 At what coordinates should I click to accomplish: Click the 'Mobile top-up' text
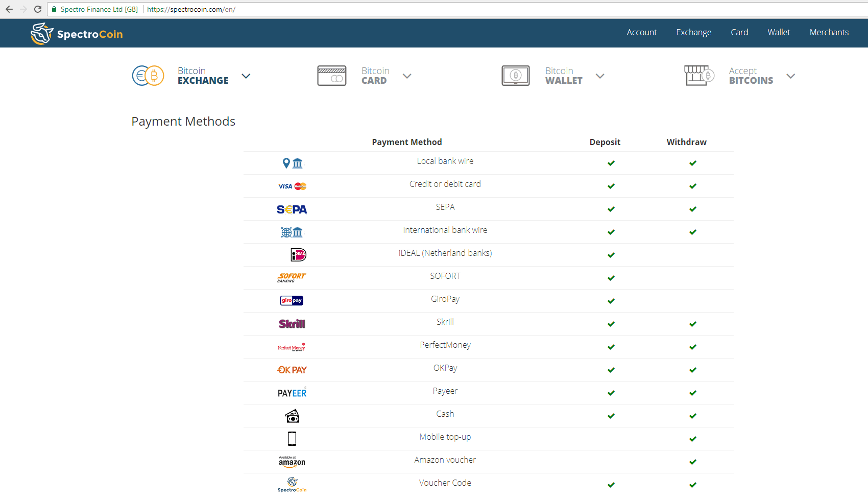(445, 437)
